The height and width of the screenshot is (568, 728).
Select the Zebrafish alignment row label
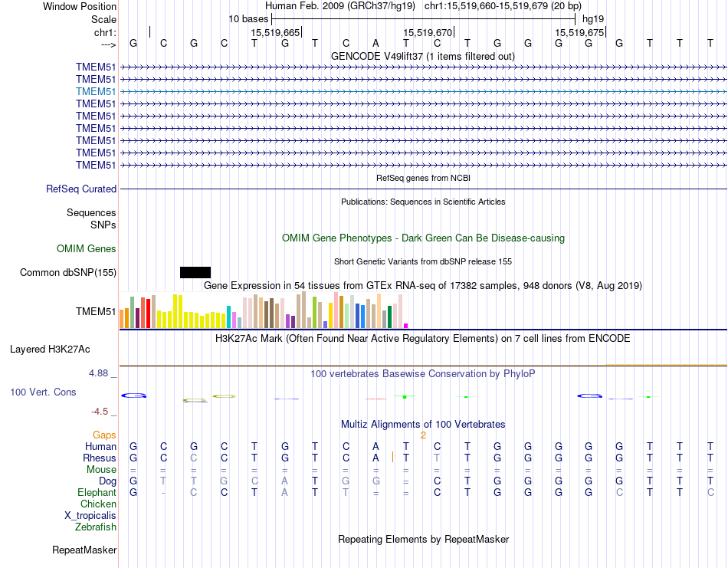pos(95,527)
